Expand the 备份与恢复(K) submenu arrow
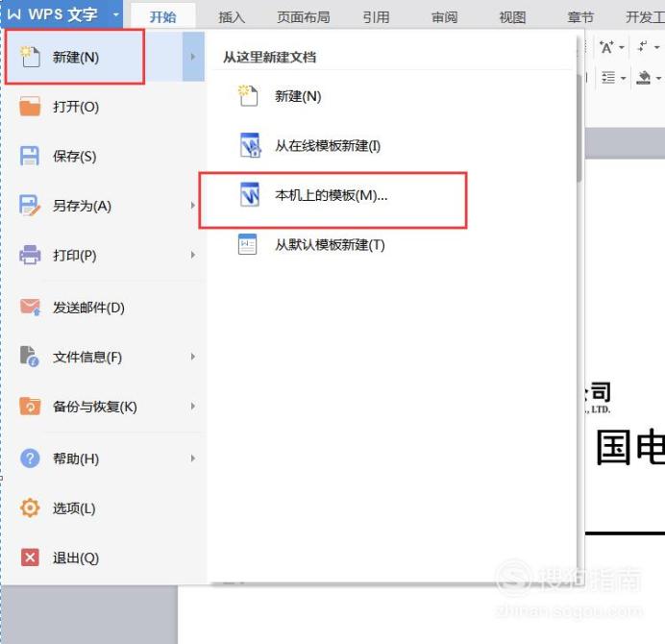 [x=193, y=406]
